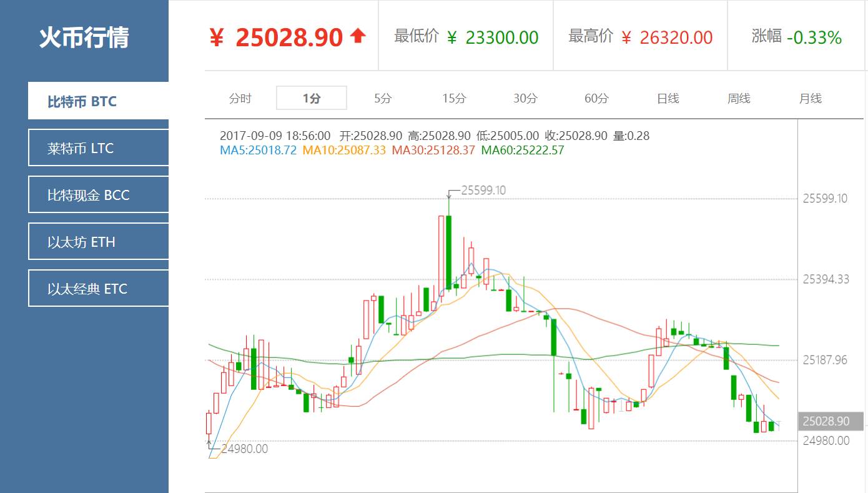Click the MA10:25087.33 indicator label
Viewport: 868px width, 493px height.
click(x=344, y=150)
